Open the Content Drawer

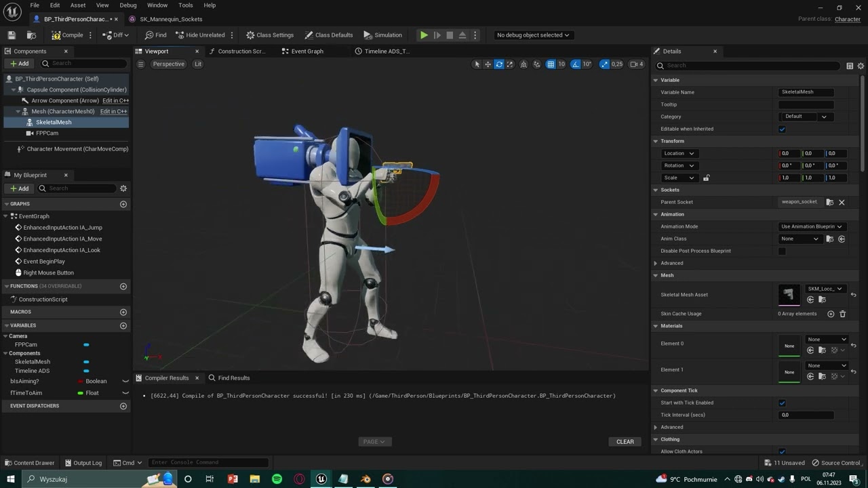(x=29, y=463)
